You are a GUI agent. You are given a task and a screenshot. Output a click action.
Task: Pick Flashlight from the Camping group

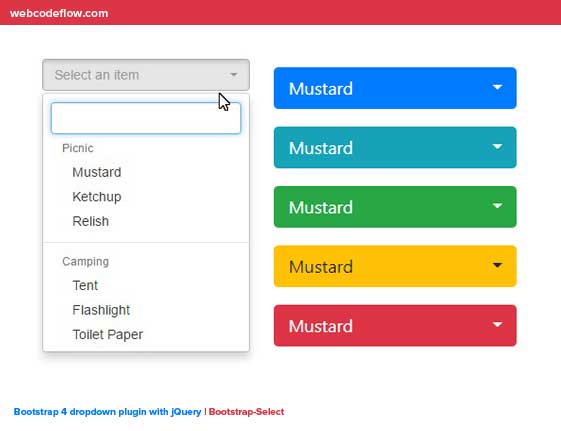coord(146,310)
